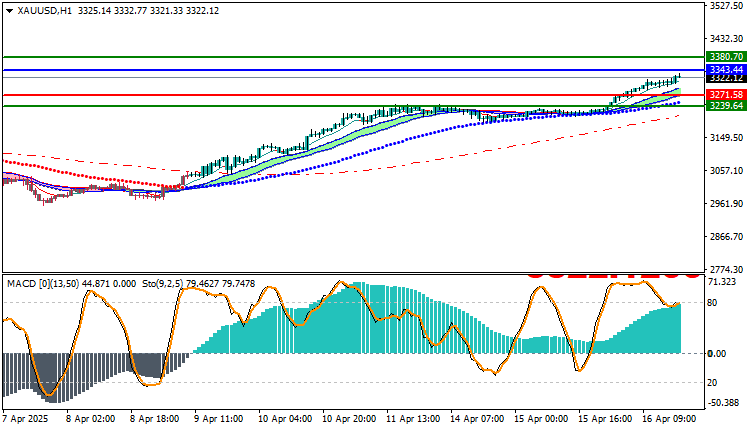750x430 pixels.
Task: Click the XAUUSD,H1 chart title text
Action: pyautogui.click(x=44, y=11)
